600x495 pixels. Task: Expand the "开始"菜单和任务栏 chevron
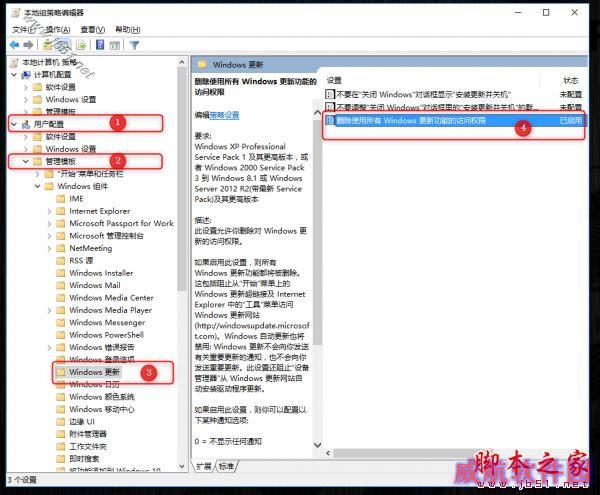38,174
